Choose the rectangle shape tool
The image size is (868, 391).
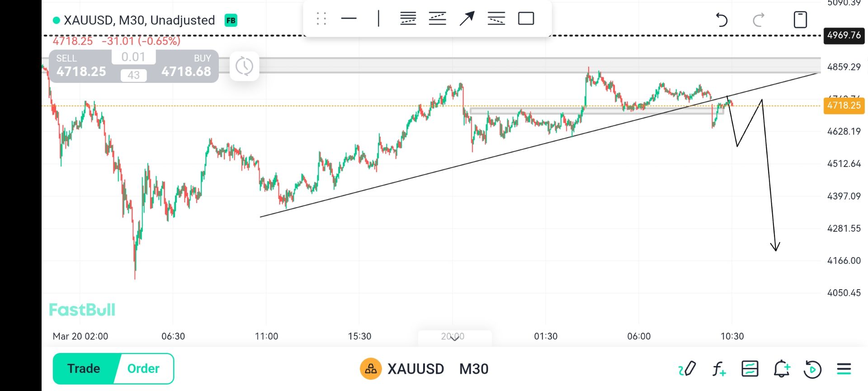526,19
